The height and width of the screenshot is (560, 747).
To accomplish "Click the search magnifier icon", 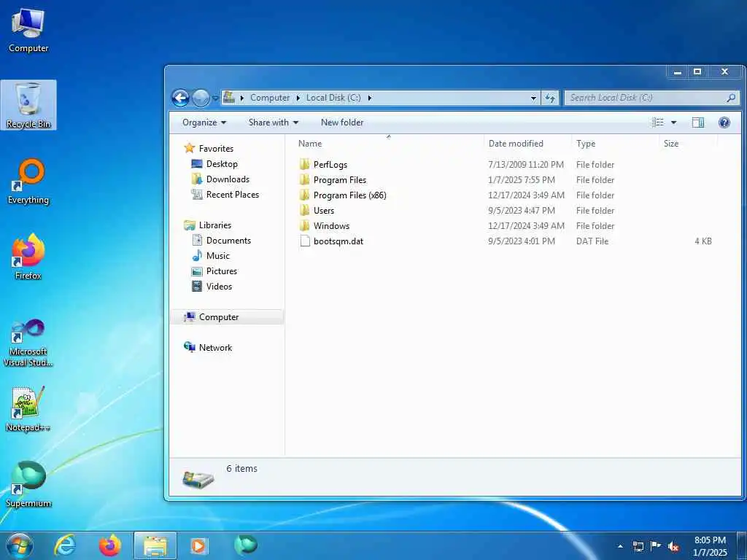I will [x=731, y=98].
